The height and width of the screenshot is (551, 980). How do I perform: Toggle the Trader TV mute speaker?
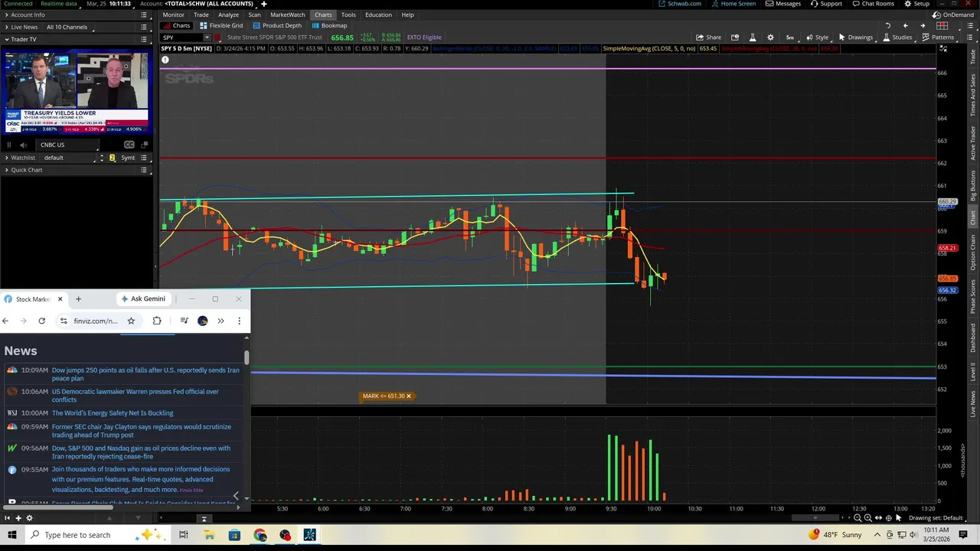[23, 145]
